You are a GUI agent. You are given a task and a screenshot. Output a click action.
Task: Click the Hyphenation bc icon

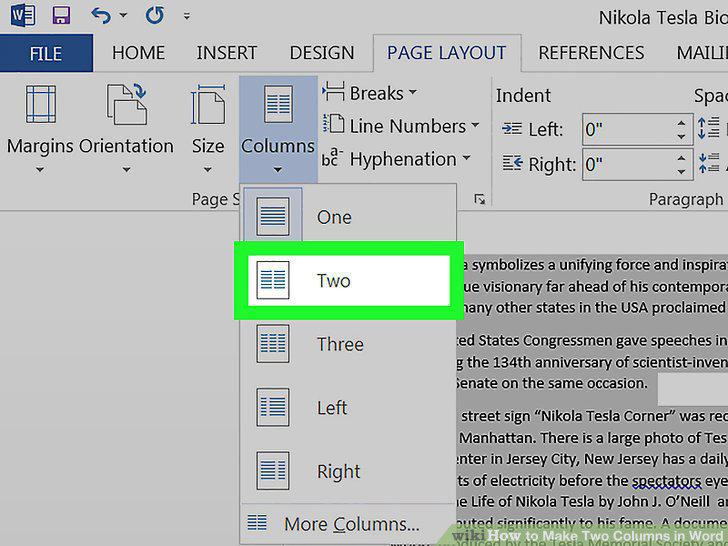click(x=332, y=158)
